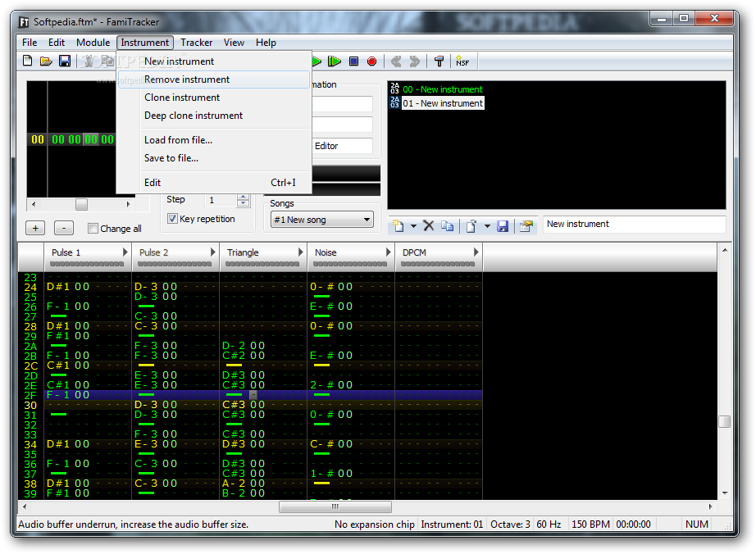
Task: Click the pattern editor horizontal scrollbar thumb
Action: 335,506
